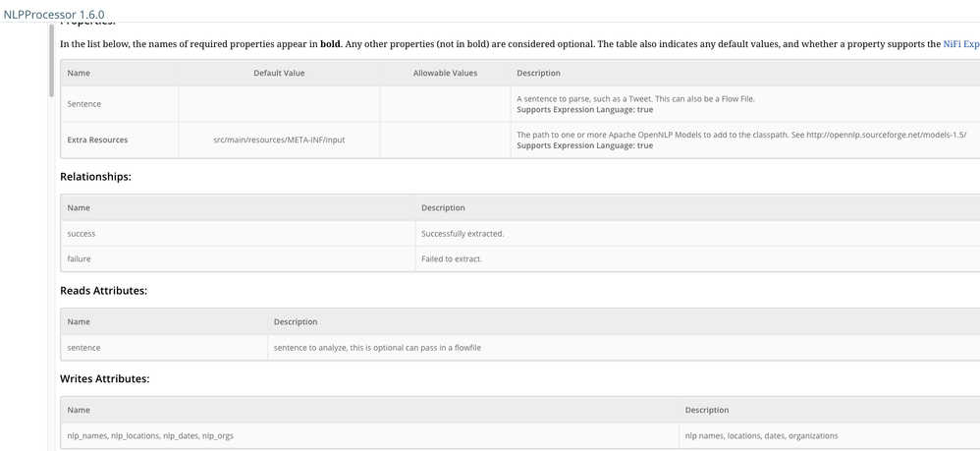The image size is (980, 451).
Task: Select the Extra Resources property name cell
Action: click(97, 140)
